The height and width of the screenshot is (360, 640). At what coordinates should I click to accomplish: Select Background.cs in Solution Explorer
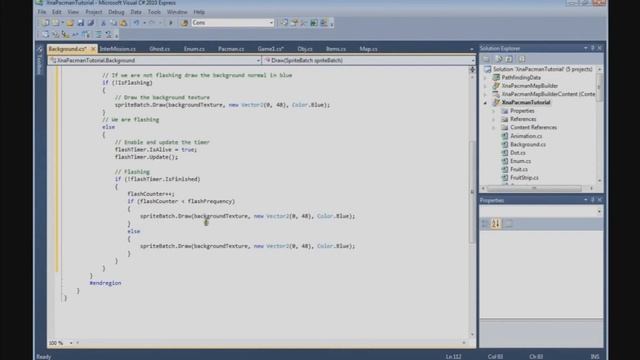coord(528,144)
